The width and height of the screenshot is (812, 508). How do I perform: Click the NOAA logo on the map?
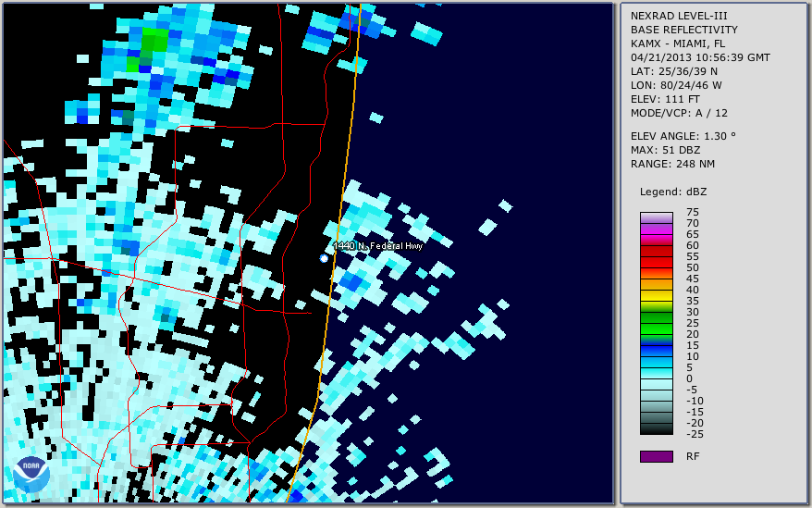[x=31, y=475]
